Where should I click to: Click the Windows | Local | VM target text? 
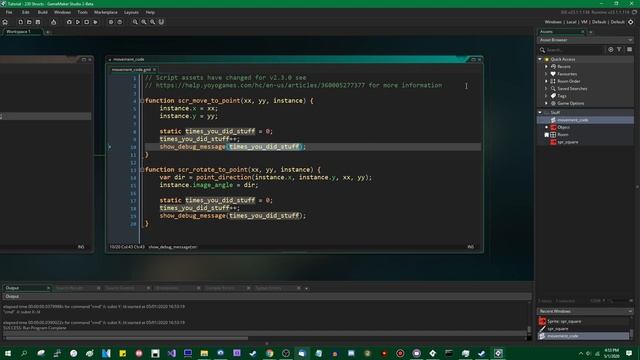pyautogui.click(x=566, y=22)
